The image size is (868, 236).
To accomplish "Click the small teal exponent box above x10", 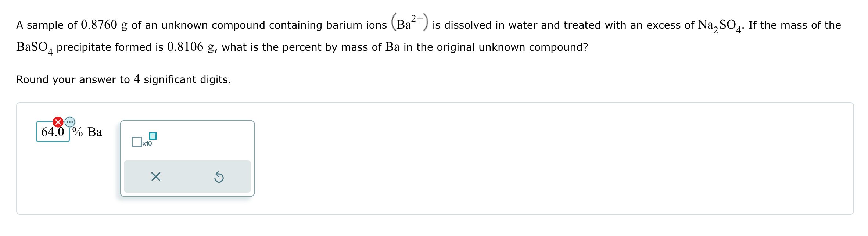I will (x=153, y=135).
